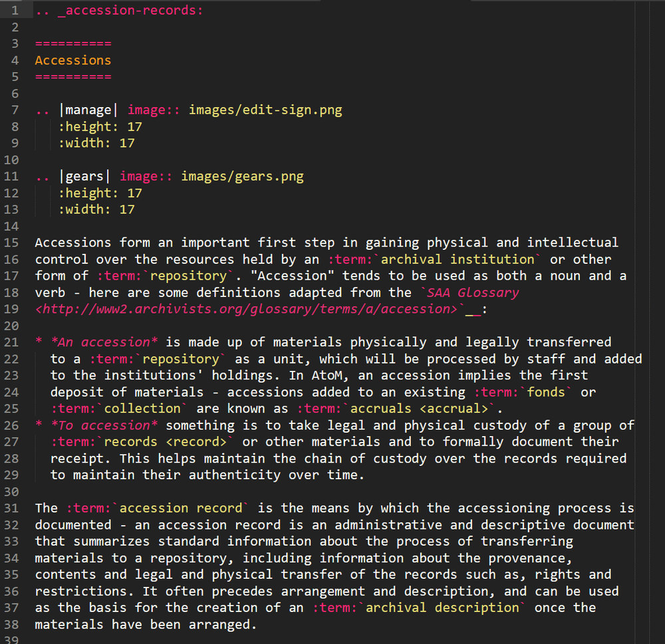Image resolution: width=665 pixels, height=644 pixels.
Task: Click the Accessions heading text
Action: pos(72,60)
